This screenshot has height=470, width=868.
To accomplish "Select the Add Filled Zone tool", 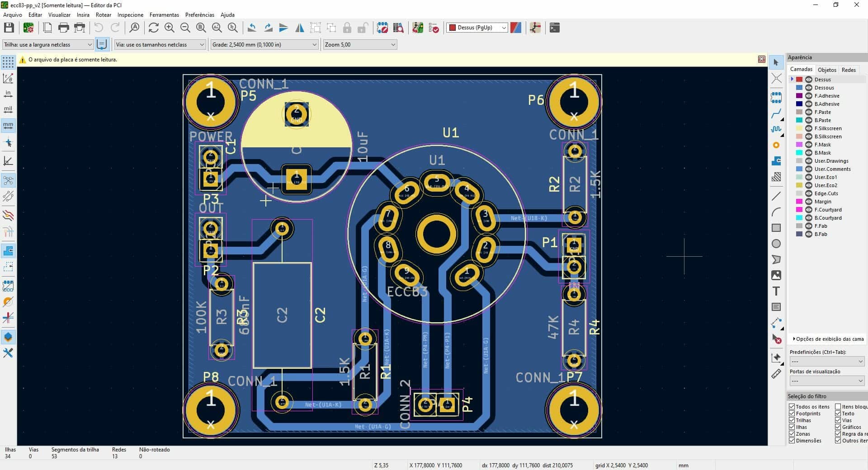I will click(777, 160).
